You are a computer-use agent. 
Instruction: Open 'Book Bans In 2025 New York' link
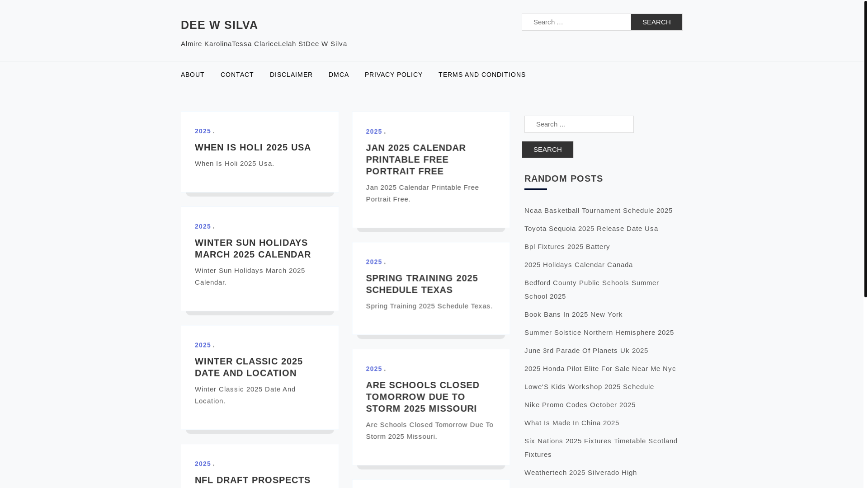point(573,314)
